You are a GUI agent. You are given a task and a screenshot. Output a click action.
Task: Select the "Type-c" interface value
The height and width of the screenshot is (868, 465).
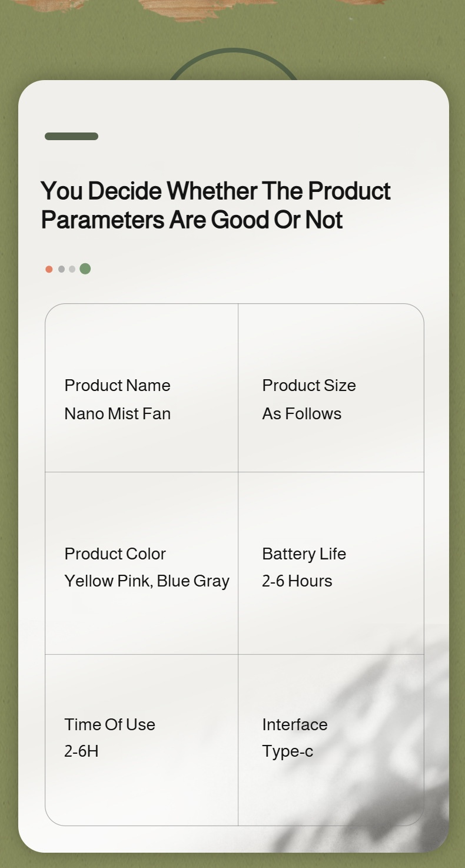[287, 751]
